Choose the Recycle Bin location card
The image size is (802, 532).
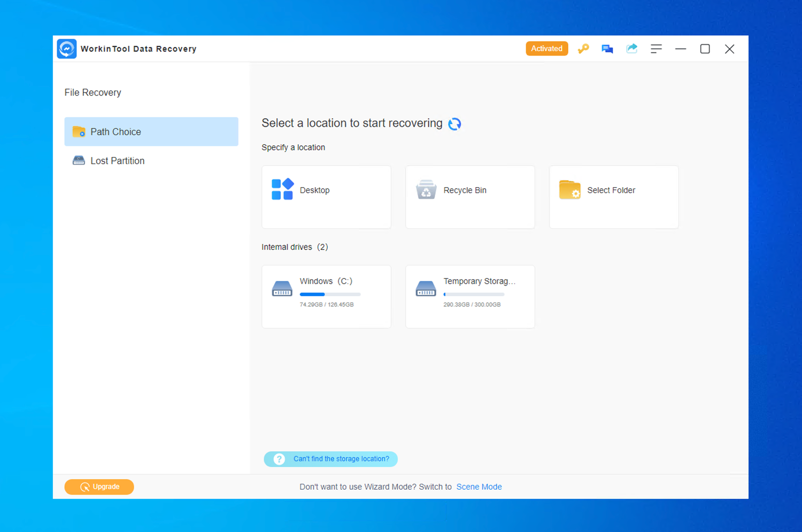pos(470,197)
